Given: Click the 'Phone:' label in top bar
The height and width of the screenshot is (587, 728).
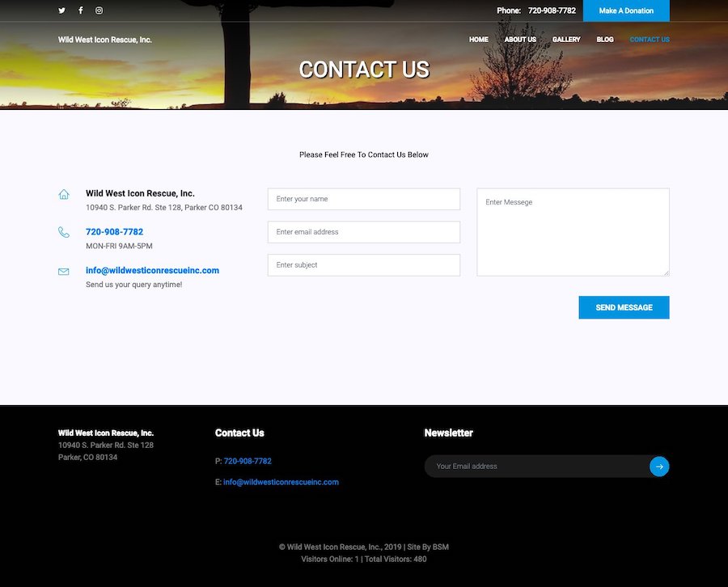Looking at the screenshot, I should click(x=509, y=11).
